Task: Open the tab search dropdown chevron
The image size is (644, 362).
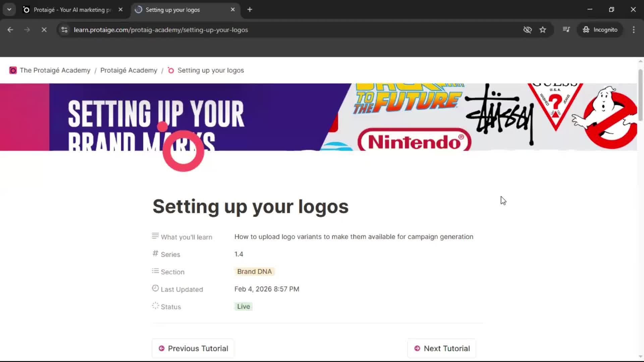Action: [9, 9]
